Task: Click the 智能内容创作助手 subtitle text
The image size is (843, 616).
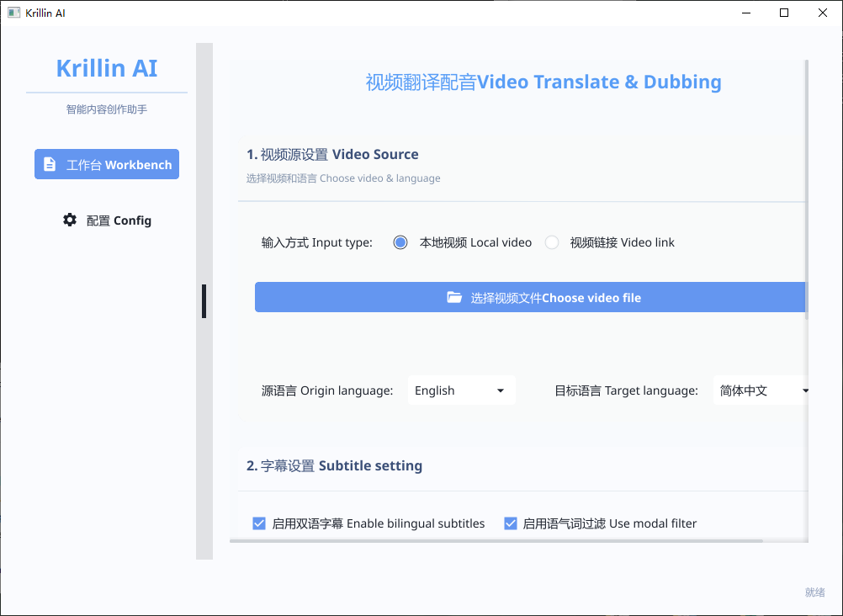Action: [x=106, y=109]
